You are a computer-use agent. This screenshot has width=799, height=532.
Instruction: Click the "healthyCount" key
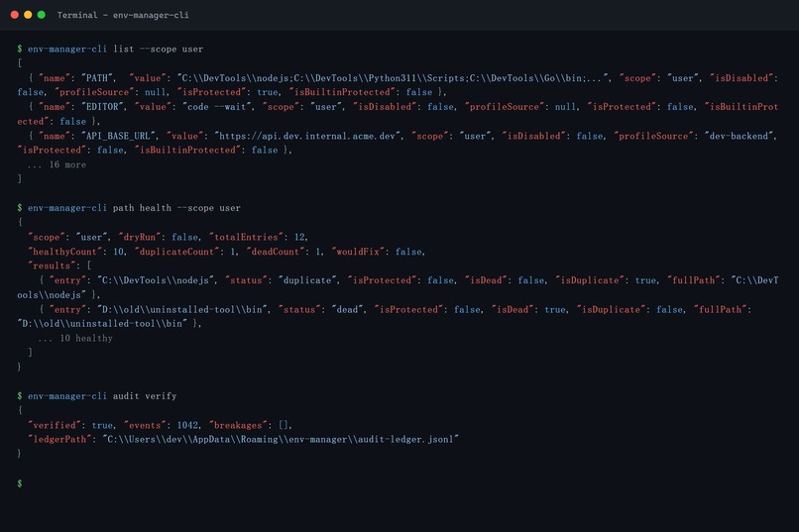click(64, 252)
